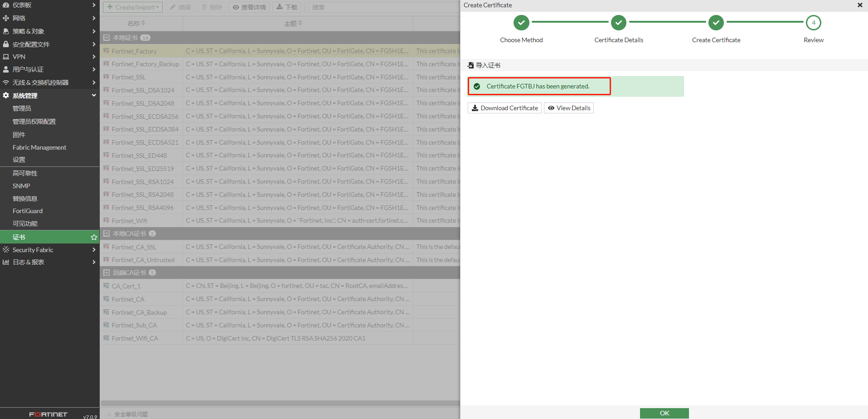Click the Policy & Objects icon
The height and width of the screenshot is (419, 868).
[x=6, y=31]
